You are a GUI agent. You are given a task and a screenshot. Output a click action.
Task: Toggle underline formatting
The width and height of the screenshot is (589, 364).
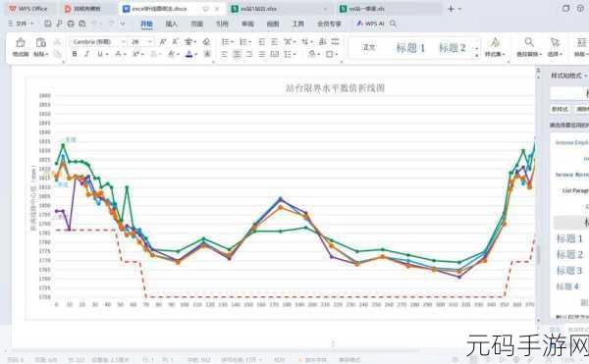[100, 54]
